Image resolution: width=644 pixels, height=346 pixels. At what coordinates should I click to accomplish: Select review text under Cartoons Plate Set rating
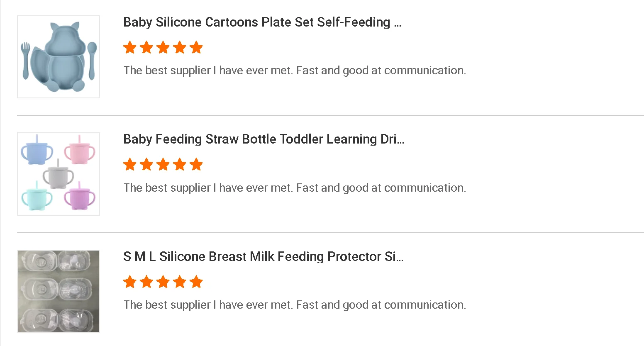tap(295, 71)
